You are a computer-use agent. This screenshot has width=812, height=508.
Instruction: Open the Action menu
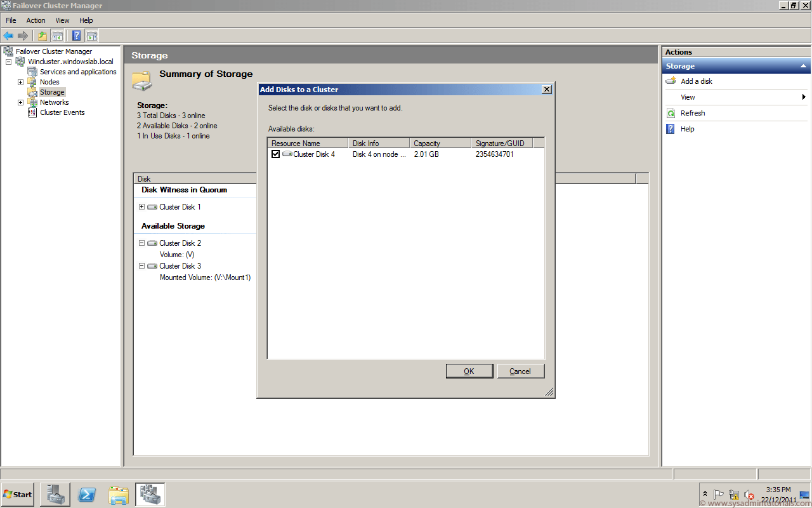pyautogui.click(x=36, y=20)
